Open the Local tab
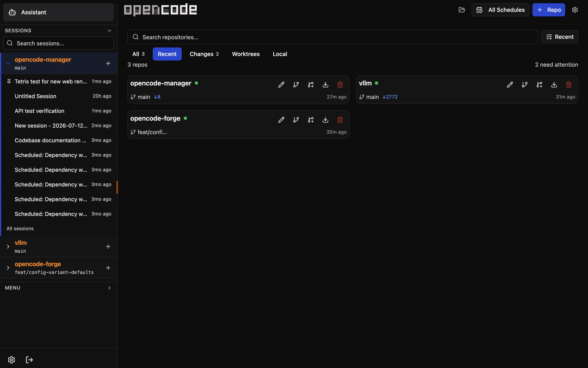This screenshot has width=588, height=368. click(280, 54)
